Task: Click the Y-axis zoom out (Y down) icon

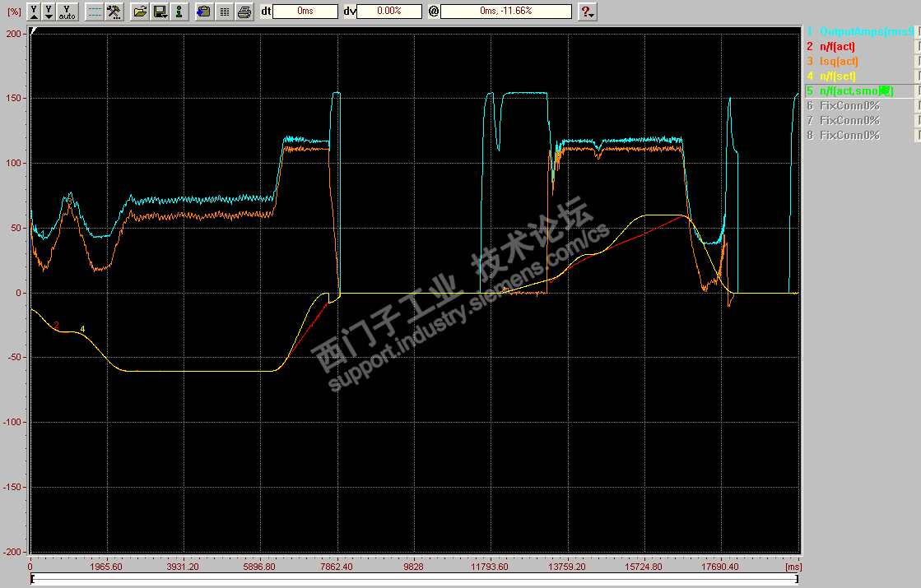Action: (49, 12)
